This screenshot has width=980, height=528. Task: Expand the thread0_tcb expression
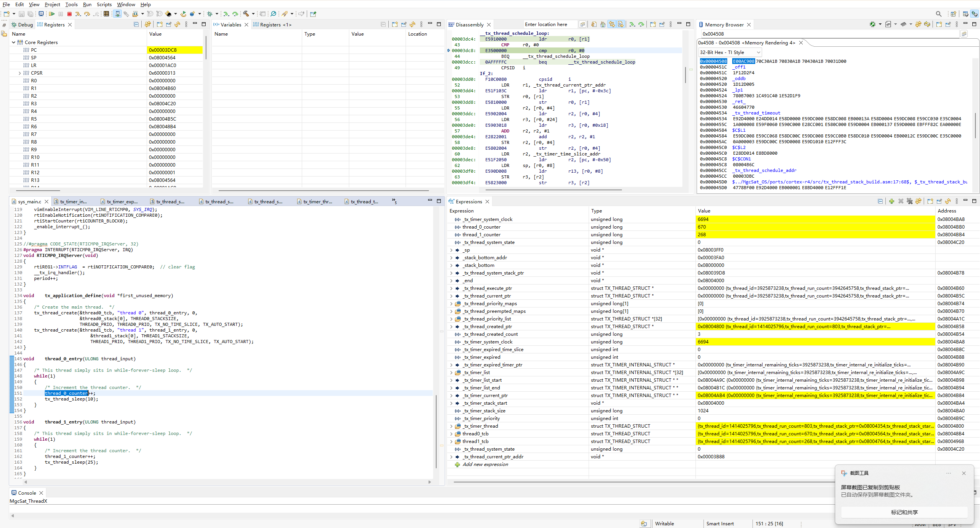[451, 434]
